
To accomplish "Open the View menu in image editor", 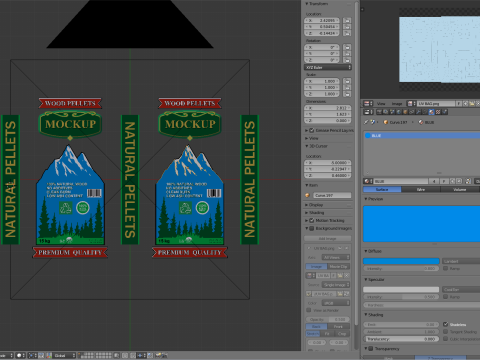I will (381, 104).
